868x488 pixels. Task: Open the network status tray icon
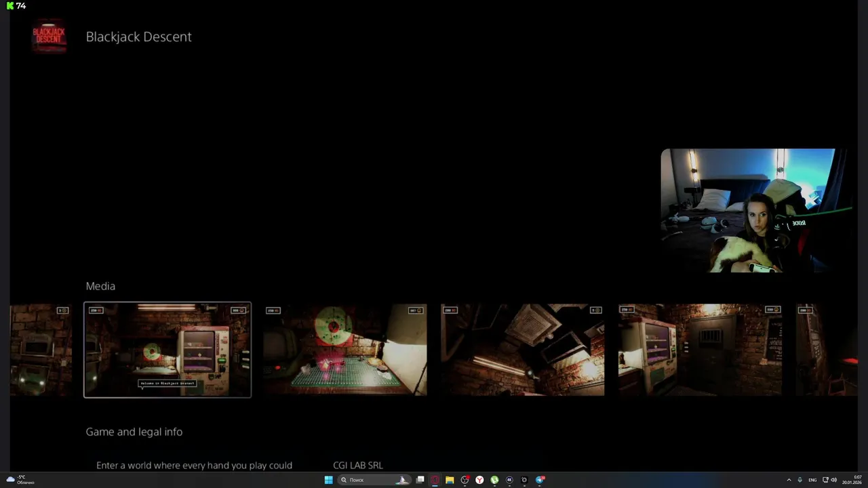coord(825,480)
